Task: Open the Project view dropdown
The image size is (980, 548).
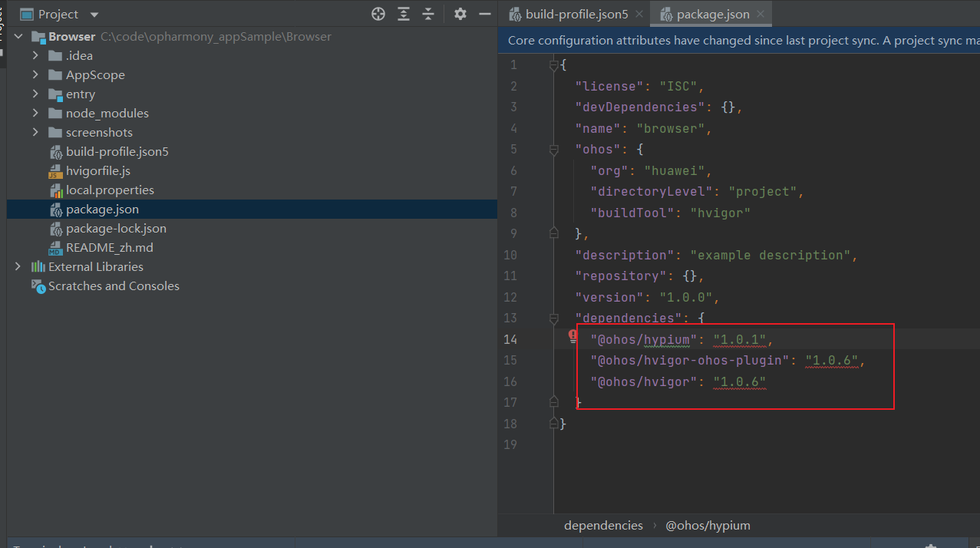Action: [x=94, y=15]
